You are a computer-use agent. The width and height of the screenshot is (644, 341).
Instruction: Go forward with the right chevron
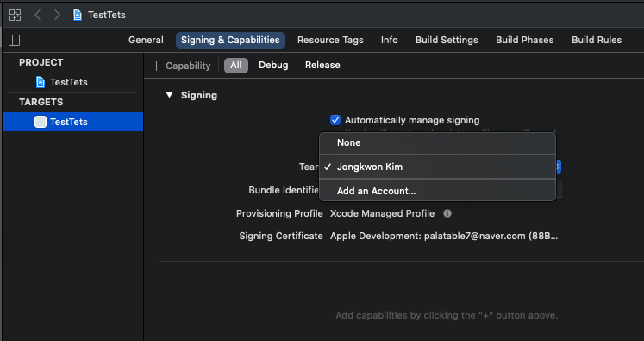(x=57, y=16)
